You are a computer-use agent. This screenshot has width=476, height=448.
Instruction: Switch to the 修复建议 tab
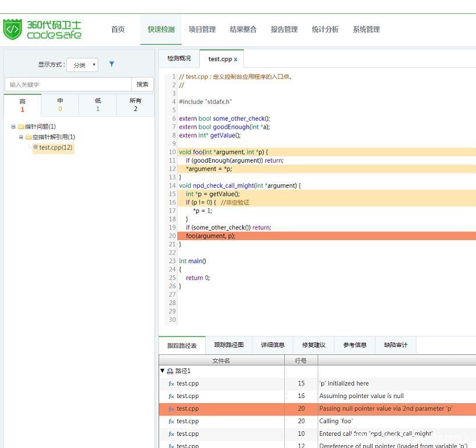(314, 345)
